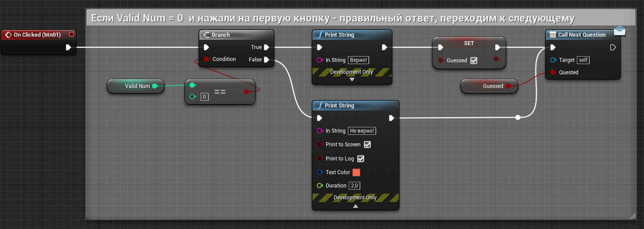644x229 pixels.
Task: Edit the 0 value in equals node
Action: tap(204, 97)
